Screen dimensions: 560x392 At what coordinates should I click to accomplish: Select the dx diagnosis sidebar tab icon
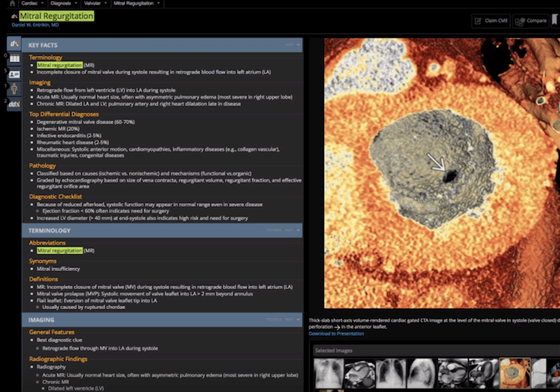tap(14, 43)
